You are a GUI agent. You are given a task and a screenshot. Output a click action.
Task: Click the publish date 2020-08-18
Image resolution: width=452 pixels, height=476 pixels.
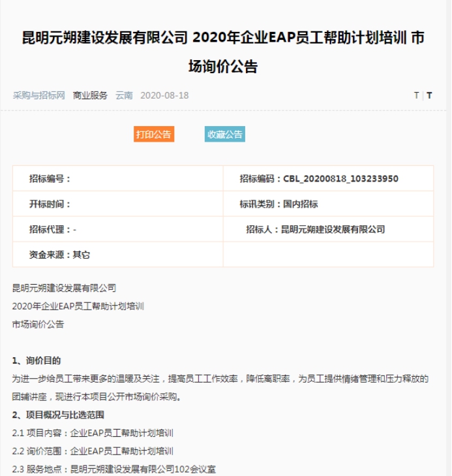tap(164, 95)
